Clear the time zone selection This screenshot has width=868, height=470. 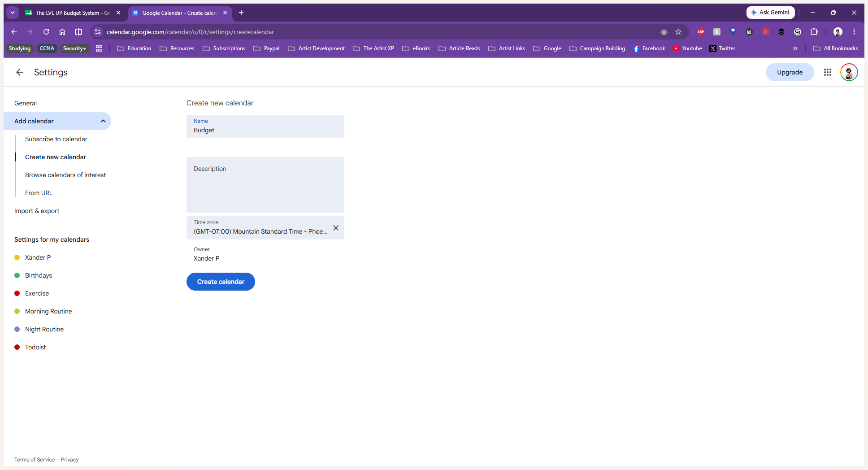(336, 228)
